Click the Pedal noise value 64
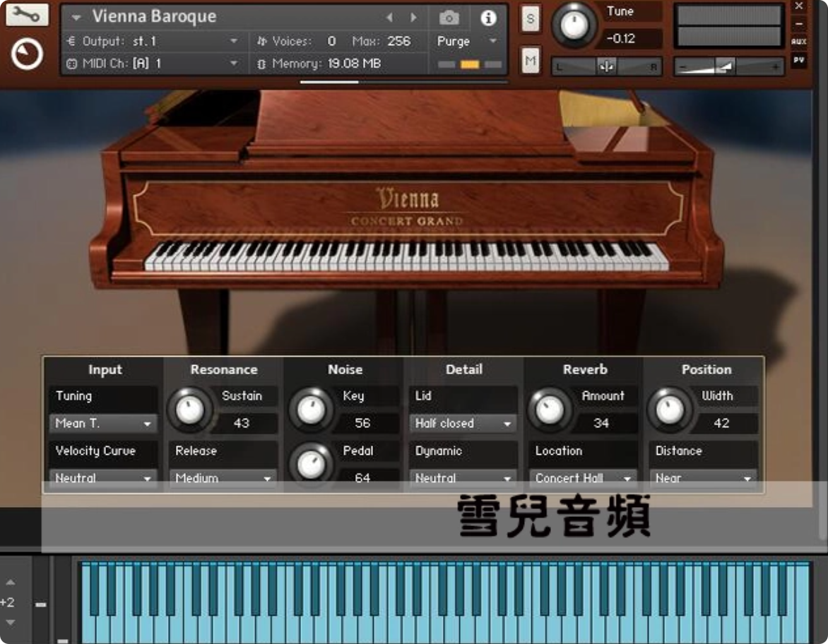The height and width of the screenshot is (644, 828). point(362,478)
